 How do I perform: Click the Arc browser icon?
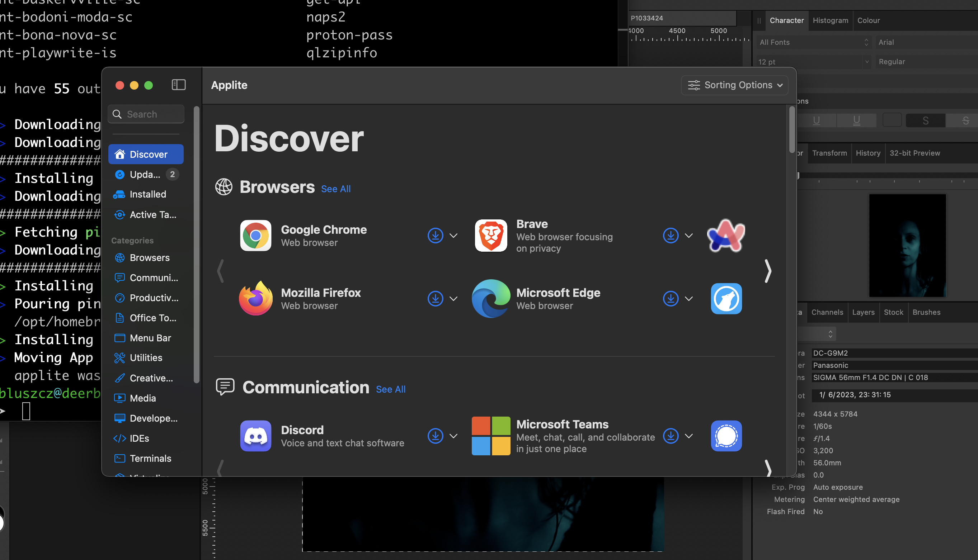pos(726,236)
